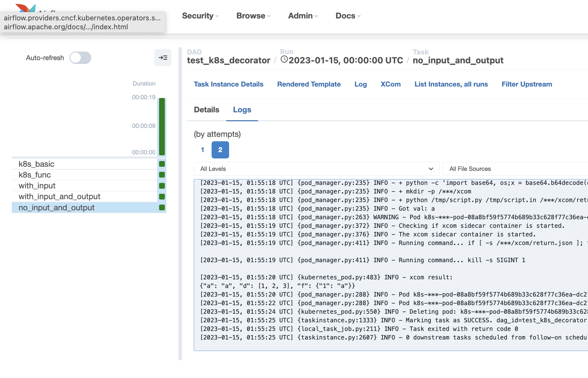Select log attempt 1
This screenshot has width=588, height=378.
pyautogui.click(x=202, y=150)
